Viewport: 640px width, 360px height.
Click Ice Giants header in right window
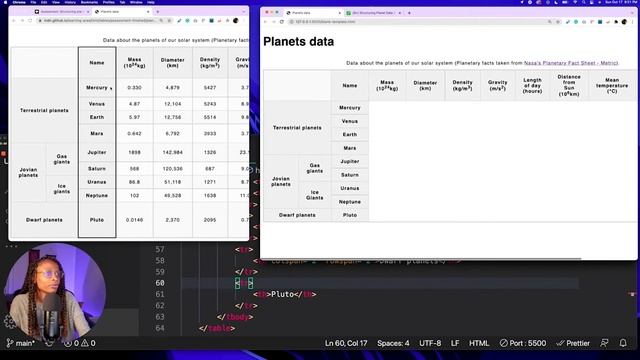click(314, 195)
